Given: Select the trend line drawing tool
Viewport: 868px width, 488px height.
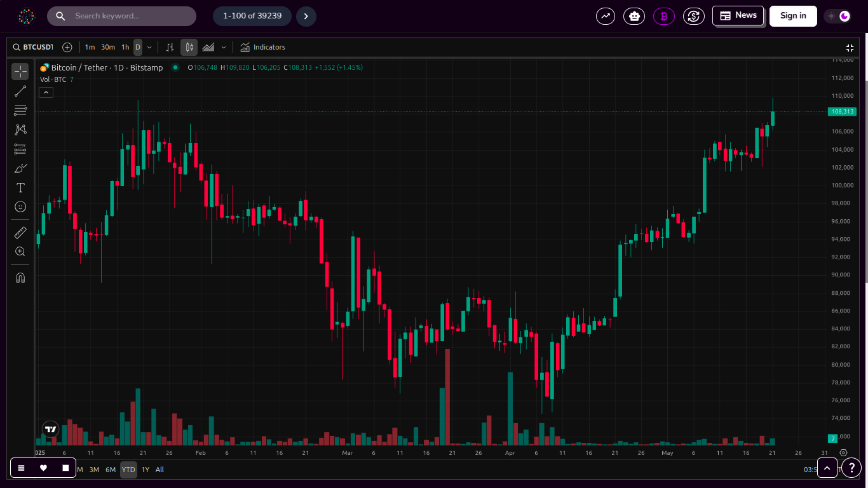Looking at the screenshot, I should point(20,91).
